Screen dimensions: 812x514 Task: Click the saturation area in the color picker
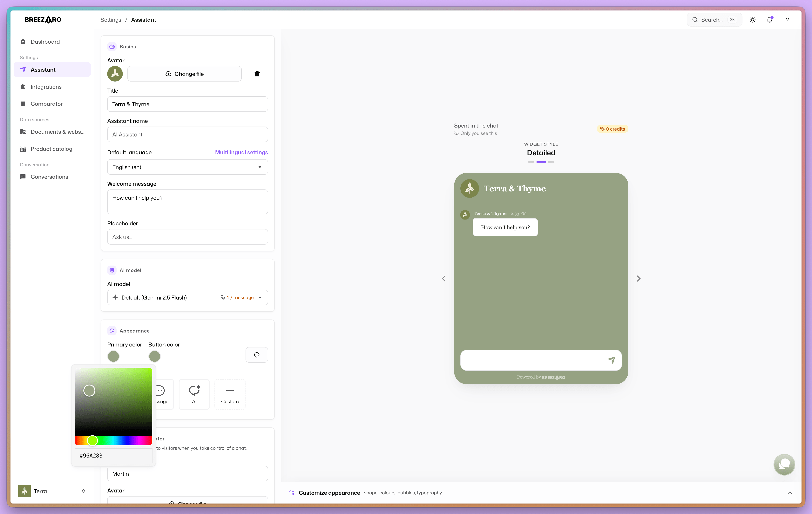113,402
